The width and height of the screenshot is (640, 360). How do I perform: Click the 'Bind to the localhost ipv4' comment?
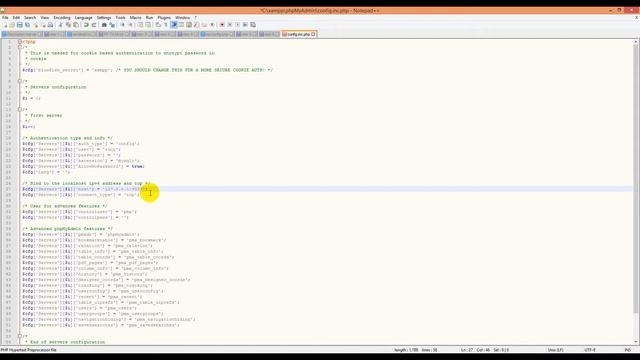coord(86,183)
